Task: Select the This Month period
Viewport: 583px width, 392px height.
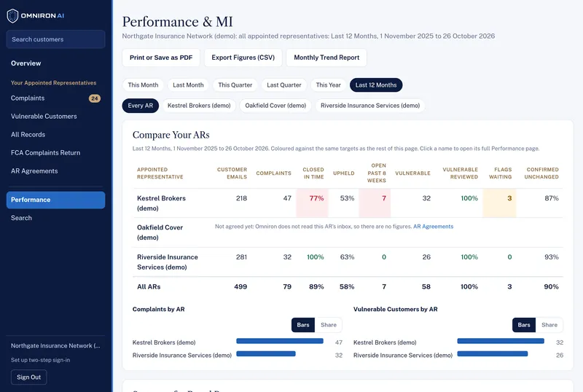Action: (143, 85)
